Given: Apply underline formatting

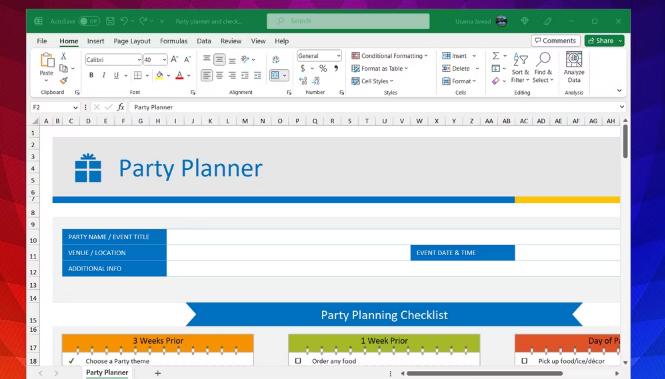Looking at the screenshot, I should click(116, 75).
